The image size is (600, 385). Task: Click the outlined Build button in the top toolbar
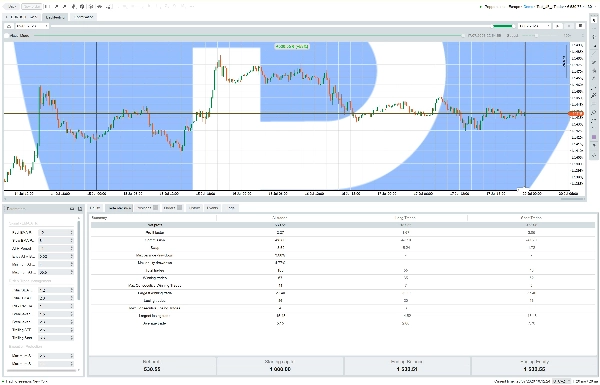[31, 7]
